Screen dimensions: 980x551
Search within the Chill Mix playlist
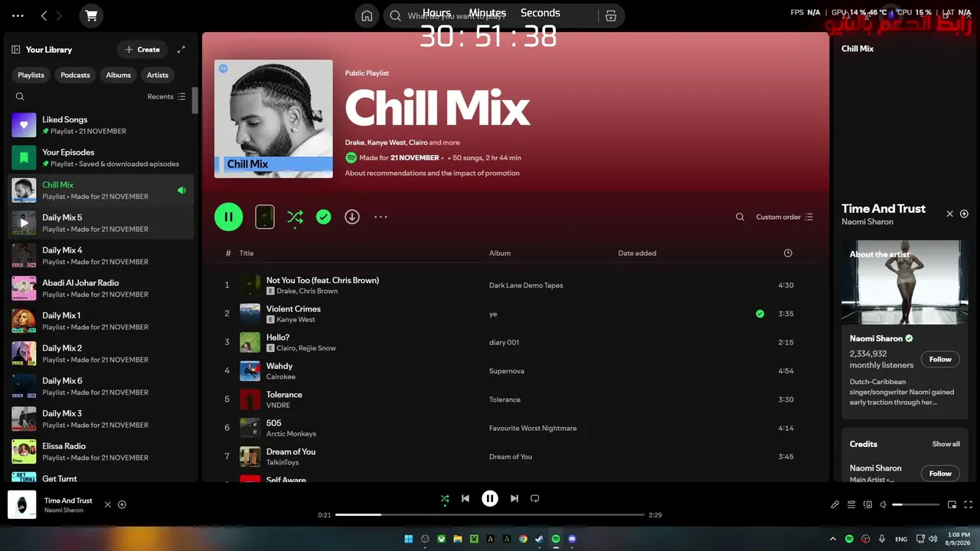740,217
